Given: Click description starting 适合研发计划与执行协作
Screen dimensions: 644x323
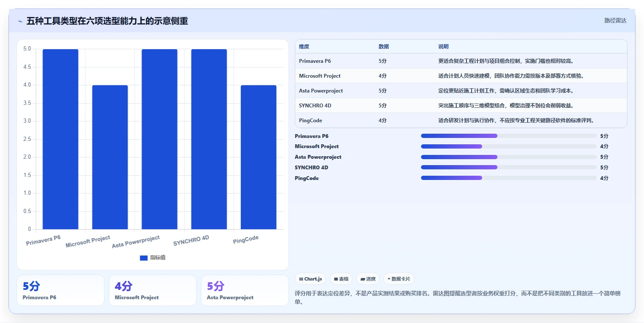Looking at the screenshot, I should [x=517, y=121].
